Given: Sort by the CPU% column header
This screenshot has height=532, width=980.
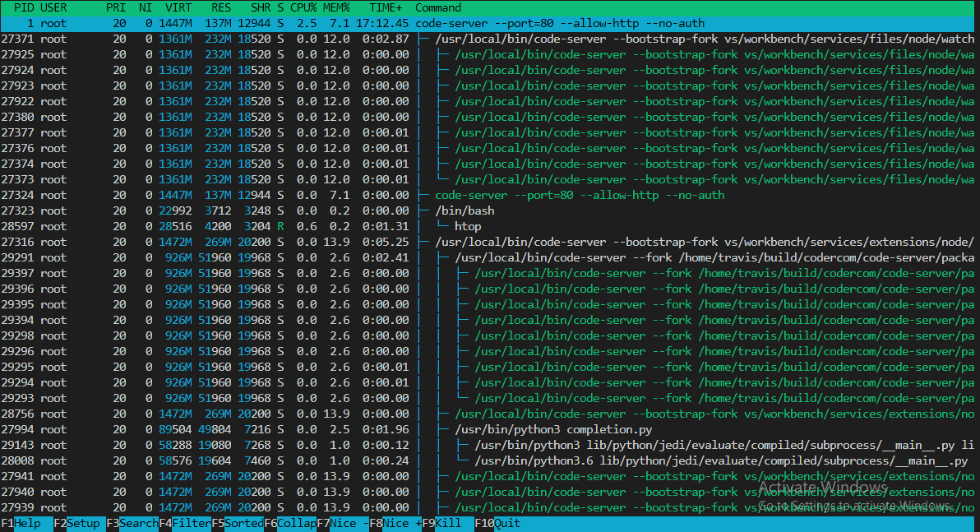Looking at the screenshot, I should point(303,7).
